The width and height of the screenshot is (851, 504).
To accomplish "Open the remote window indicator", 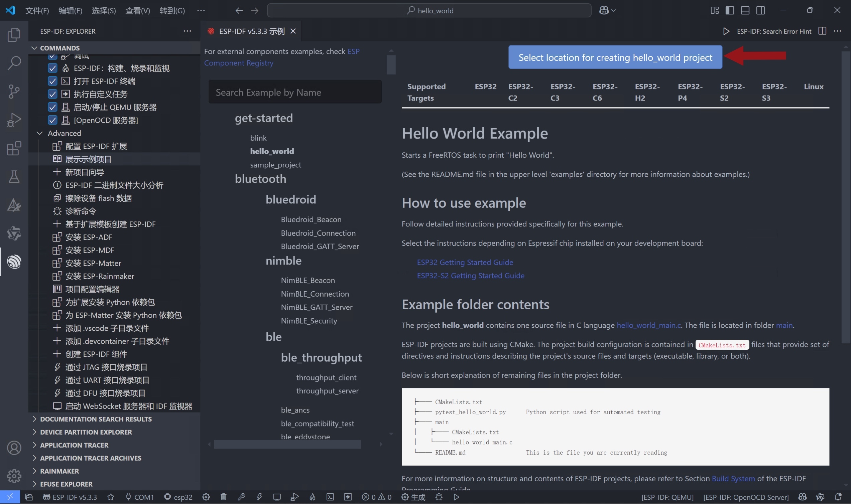I will point(10,497).
